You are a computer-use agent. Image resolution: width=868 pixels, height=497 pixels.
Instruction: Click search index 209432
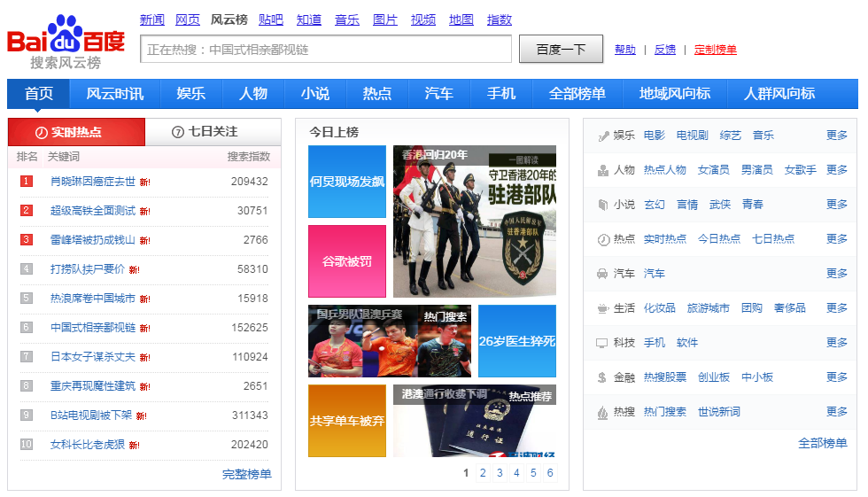click(249, 182)
